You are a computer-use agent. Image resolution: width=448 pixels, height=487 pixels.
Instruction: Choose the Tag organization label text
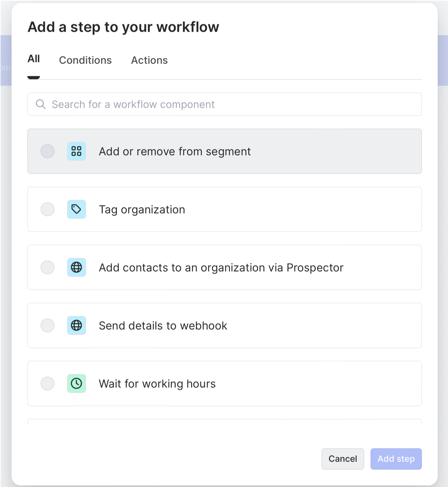pos(142,209)
